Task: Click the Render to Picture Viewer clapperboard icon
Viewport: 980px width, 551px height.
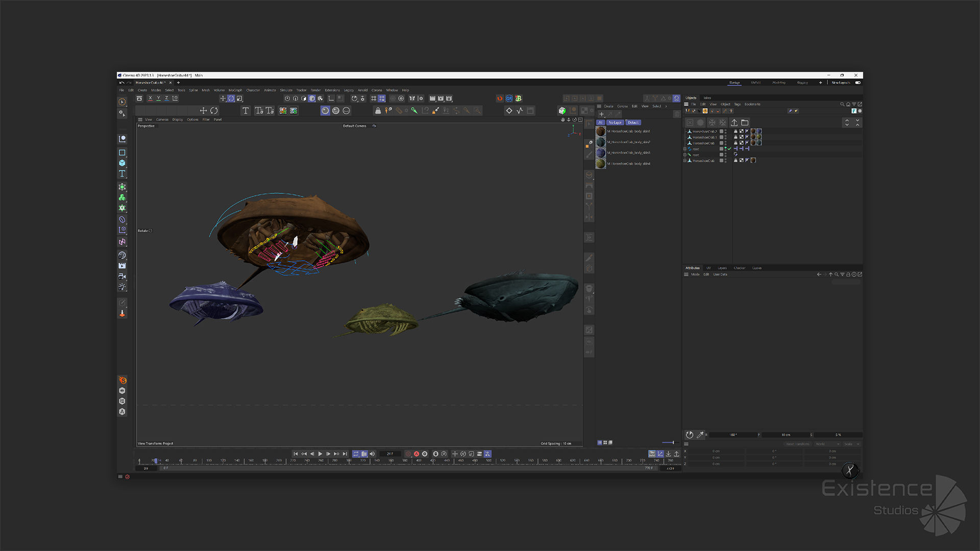Action: [440, 98]
